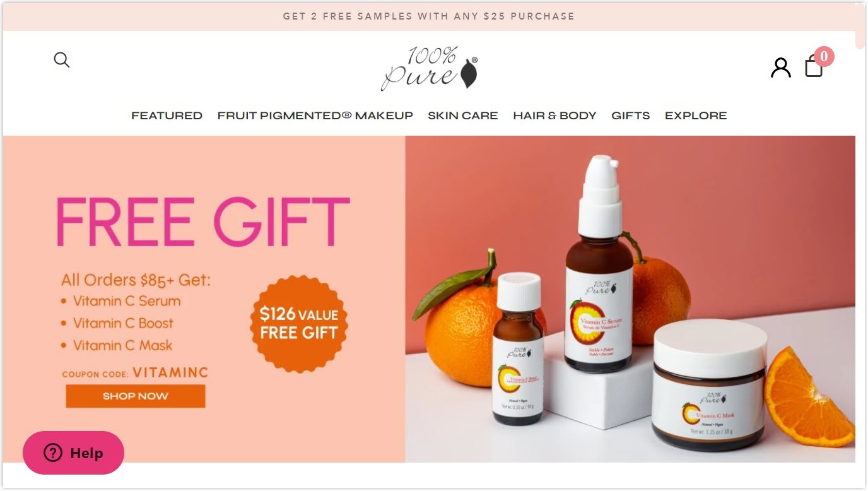Click the 100% Pure logo

click(430, 68)
